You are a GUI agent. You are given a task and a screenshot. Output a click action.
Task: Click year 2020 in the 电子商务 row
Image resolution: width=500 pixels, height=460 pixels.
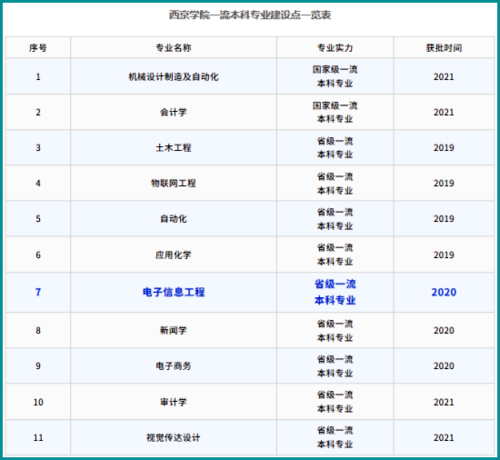(x=444, y=366)
